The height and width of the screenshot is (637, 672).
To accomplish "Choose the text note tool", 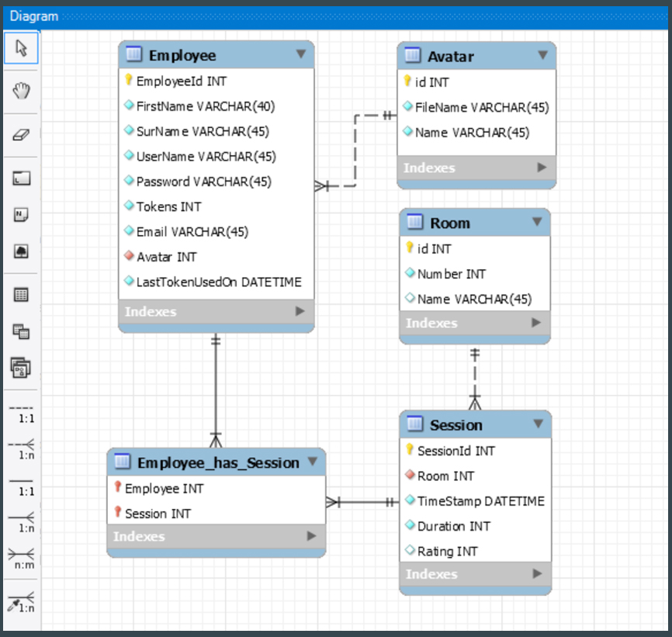I will click(21, 214).
